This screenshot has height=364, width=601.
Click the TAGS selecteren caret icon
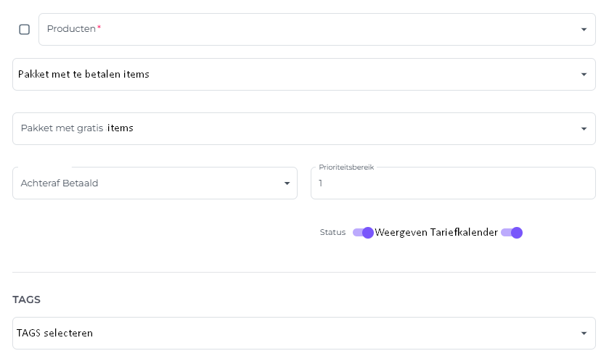[x=584, y=334]
